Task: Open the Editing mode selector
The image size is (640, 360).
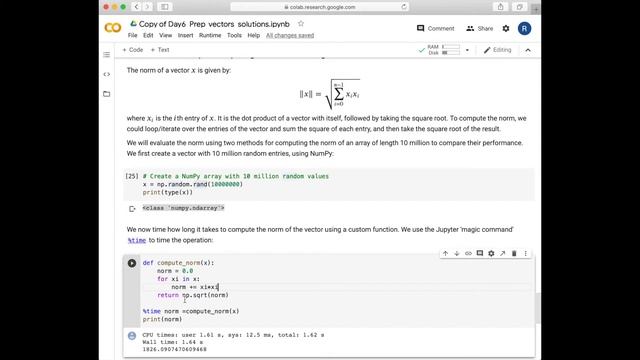Action: (x=497, y=50)
